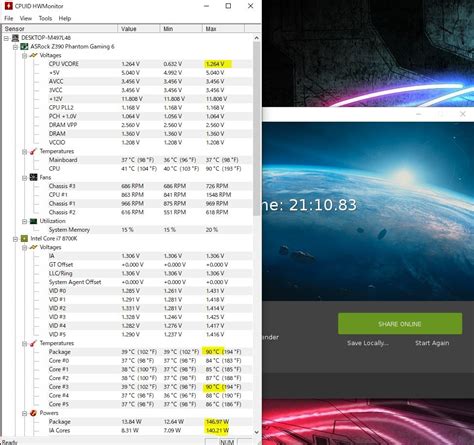This screenshot has width=474, height=445.
Task: Minimize the HWMonitor window
Action: (x=206, y=6)
